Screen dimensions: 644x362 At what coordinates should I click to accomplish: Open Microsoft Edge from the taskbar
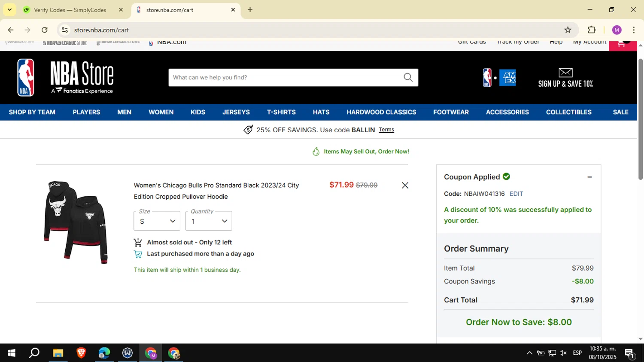click(x=104, y=353)
